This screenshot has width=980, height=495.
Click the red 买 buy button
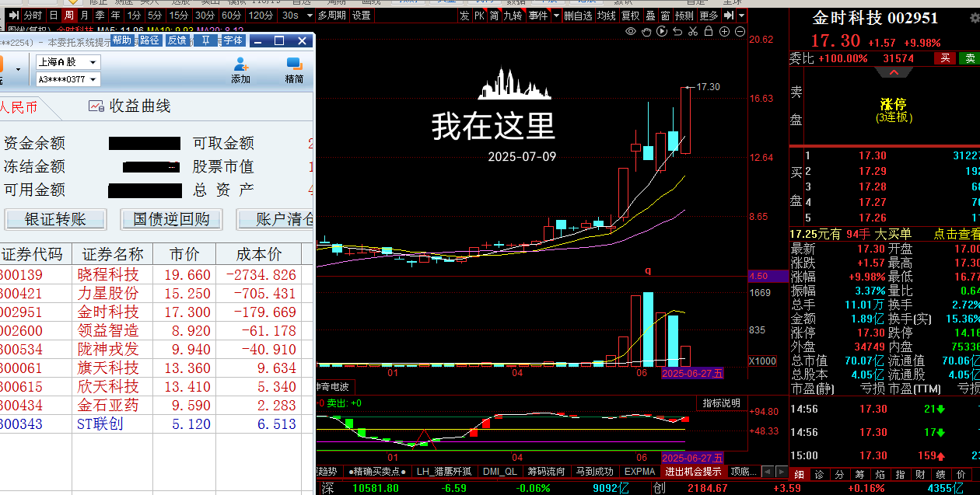pyautogui.click(x=945, y=58)
